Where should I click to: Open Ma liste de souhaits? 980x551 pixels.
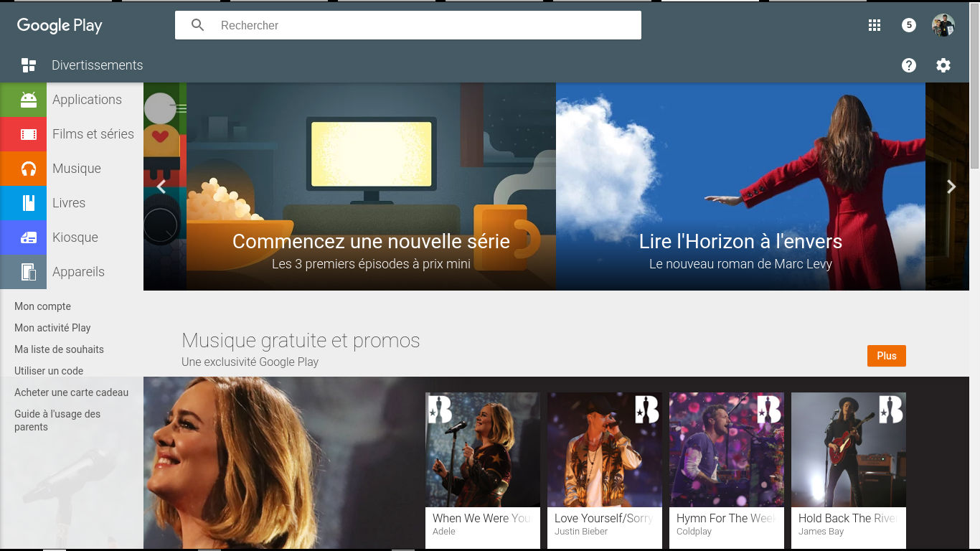click(59, 349)
